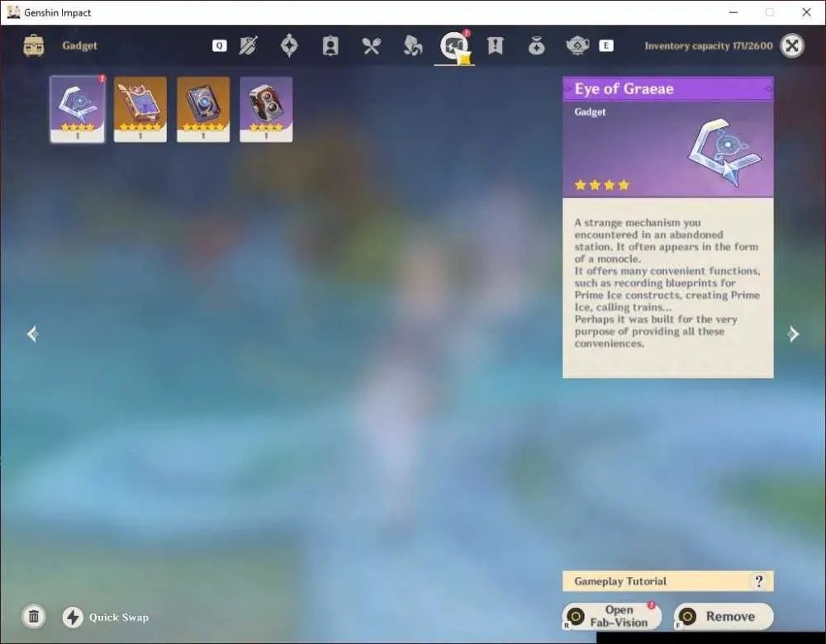Select the orange map book gadget

(140, 109)
